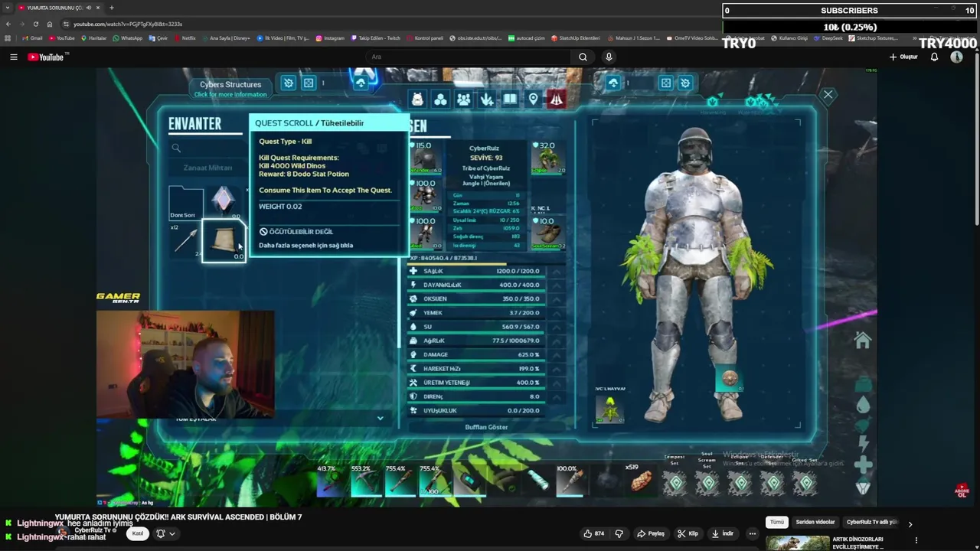Click the home icon on right sidebar

tap(863, 341)
